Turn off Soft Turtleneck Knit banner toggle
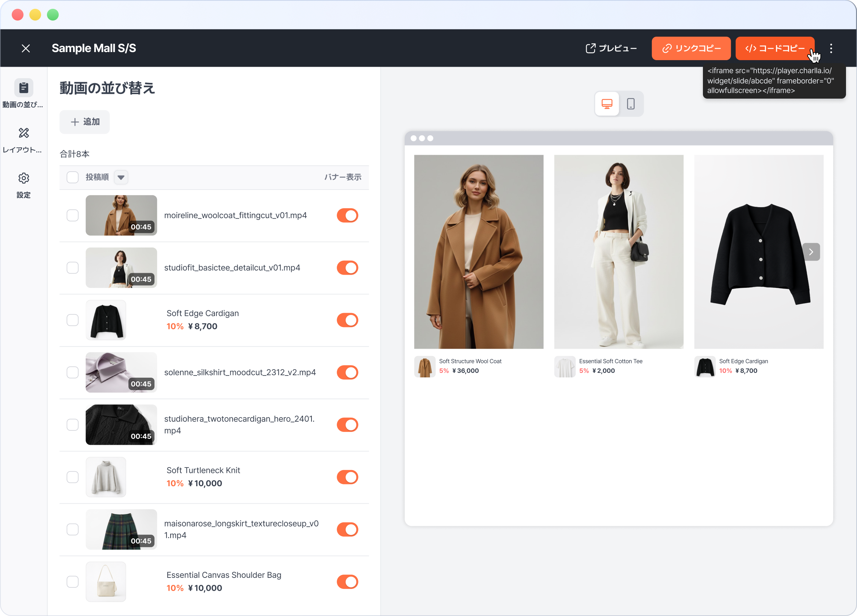Viewport: 857px width, 616px height. coord(347,477)
